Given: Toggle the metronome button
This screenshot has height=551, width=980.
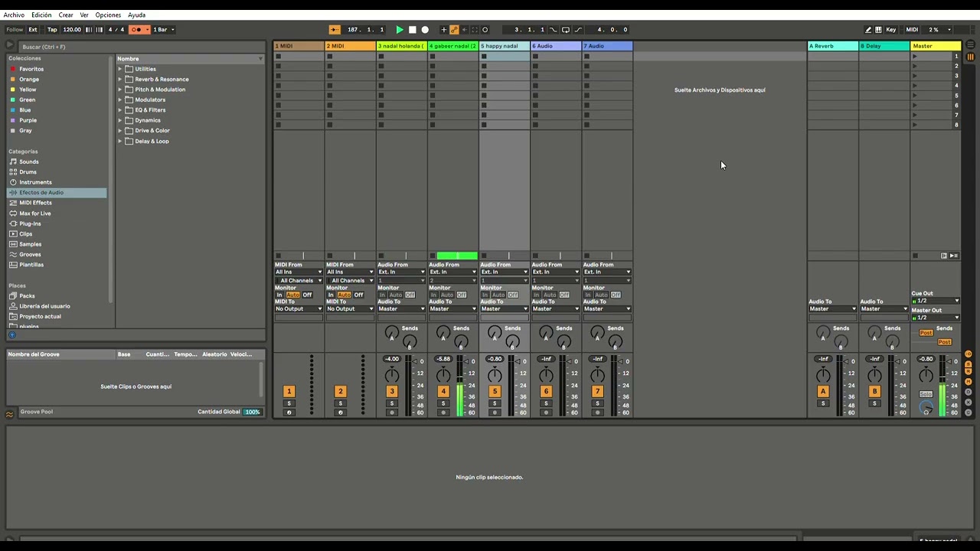Looking at the screenshot, I should click(139, 30).
